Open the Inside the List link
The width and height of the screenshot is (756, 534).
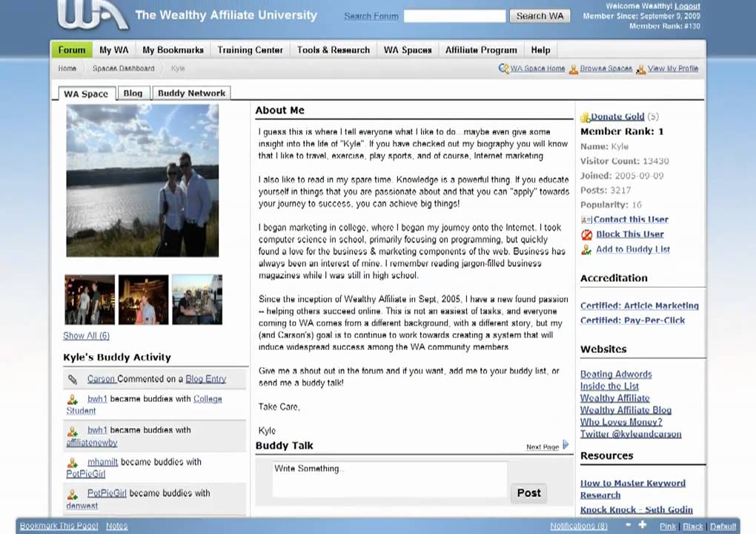[609, 386]
